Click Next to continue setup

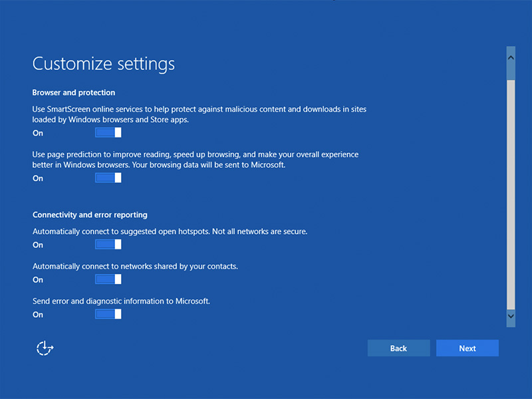click(467, 348)
